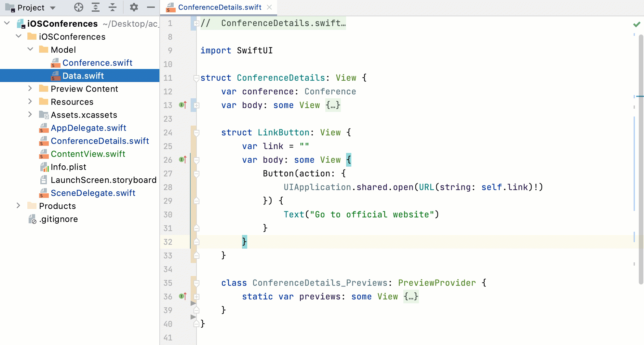Image resolution: width=644 pixels, height=345 pixels.
Task: Click the Expand All icon in Project toolbar
Action: tap(95, 7)
